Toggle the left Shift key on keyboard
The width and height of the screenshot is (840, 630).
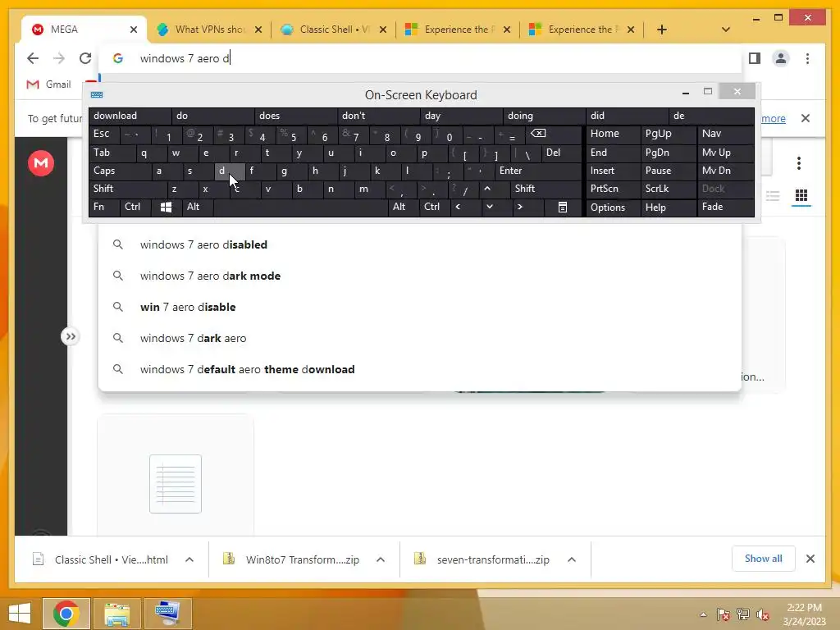coord(128,189)
